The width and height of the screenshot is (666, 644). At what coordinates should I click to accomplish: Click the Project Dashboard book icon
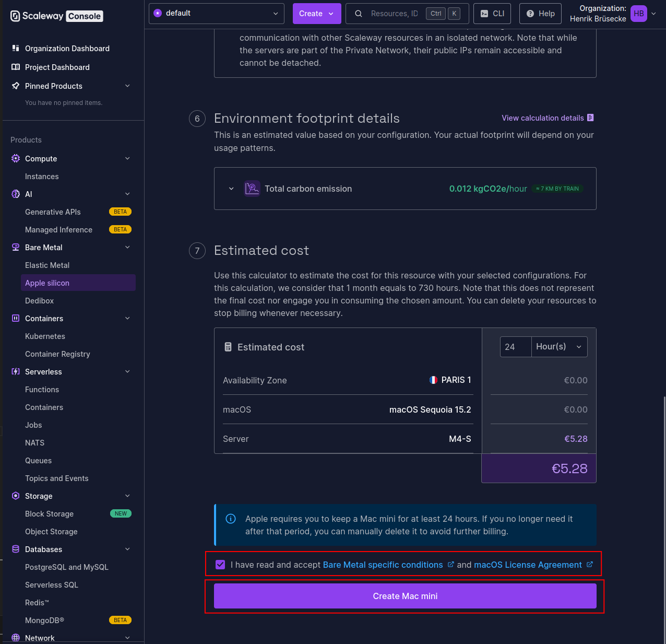pyautogui.click(x=16, y=67)
